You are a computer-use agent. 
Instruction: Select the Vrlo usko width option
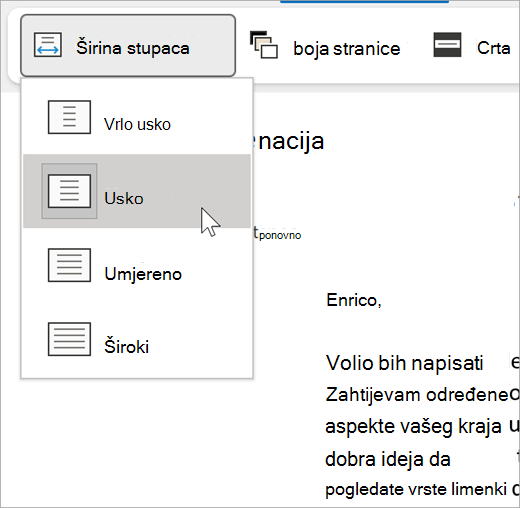[137, 117]
